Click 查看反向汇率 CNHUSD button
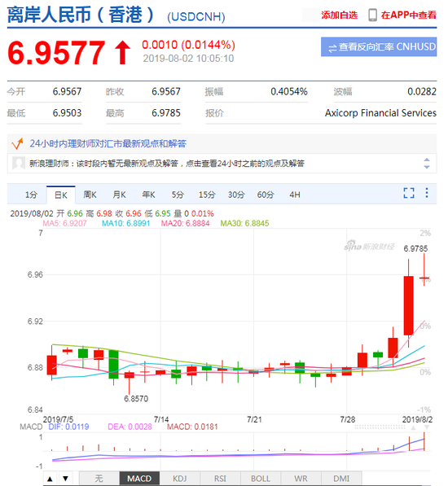448x486 pixels. pyautogui.click(x=379, y=46)
